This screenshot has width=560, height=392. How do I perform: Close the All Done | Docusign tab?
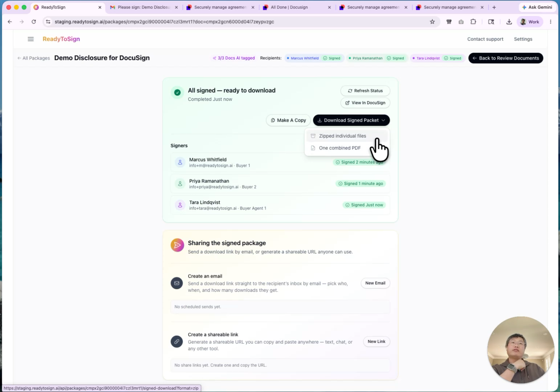[329, 7]
